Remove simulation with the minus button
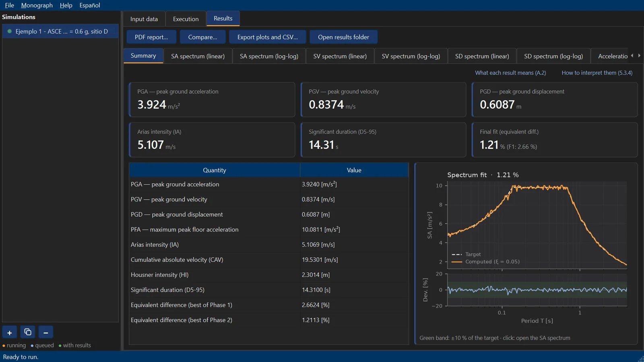The image size is (644, 362). (x=46, y=333)
